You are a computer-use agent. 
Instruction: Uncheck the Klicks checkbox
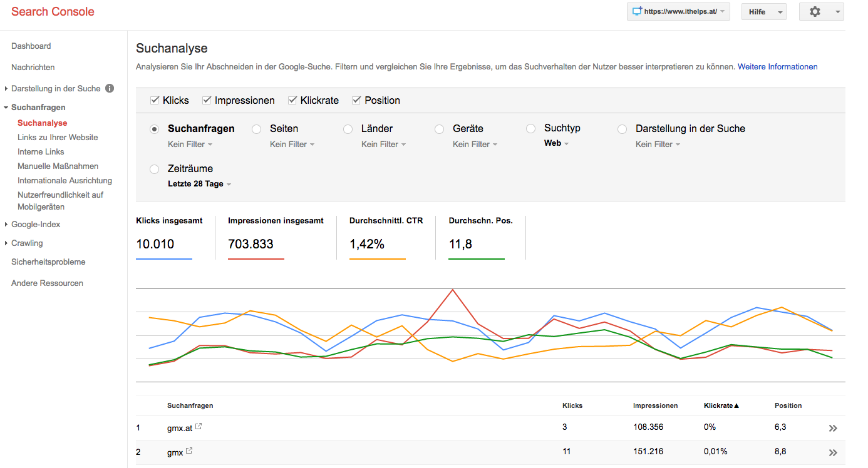click(x=155, y=100)
